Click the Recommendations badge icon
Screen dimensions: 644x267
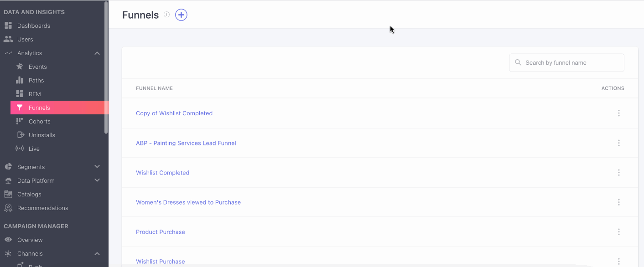[x=8, y=208]
